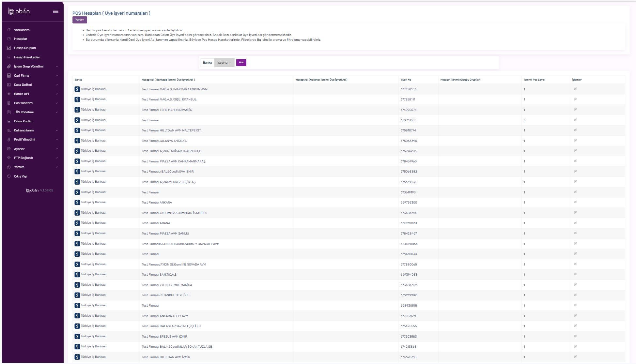Go to Varlıklarım menu item

coord(22,30)
